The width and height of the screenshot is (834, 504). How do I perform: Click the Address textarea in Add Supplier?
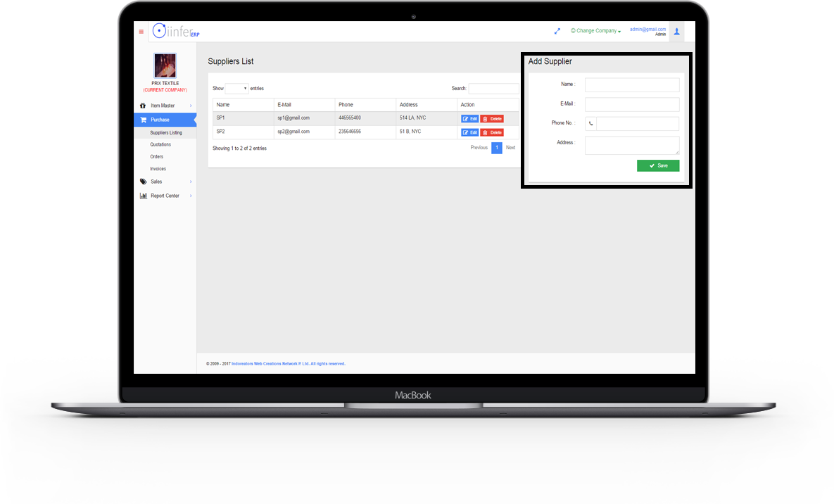[632, 145]
